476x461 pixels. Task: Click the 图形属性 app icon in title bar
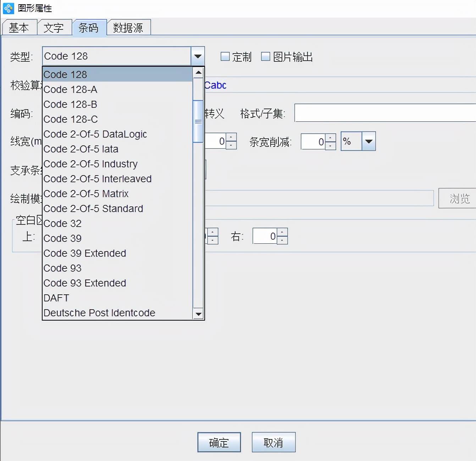click(x=8, y=8)
